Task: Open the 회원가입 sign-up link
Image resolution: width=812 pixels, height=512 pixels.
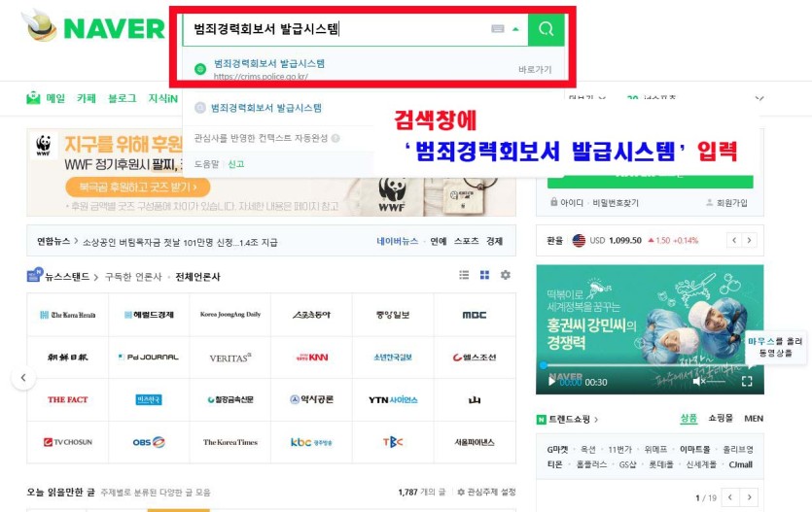Action: pos(727,203)
